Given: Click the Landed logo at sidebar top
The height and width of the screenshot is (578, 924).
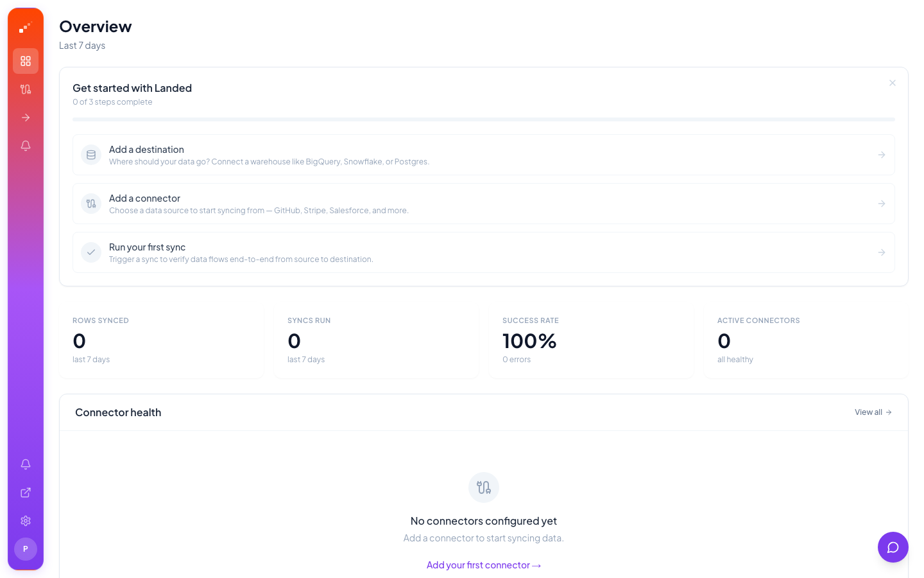Looking at the screenshot, I should pos(26,28).
